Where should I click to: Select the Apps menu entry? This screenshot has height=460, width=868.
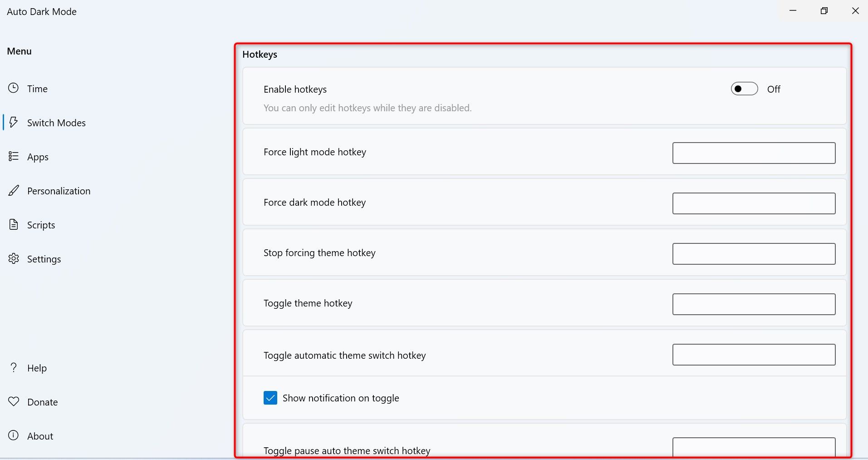click(38, 157)
